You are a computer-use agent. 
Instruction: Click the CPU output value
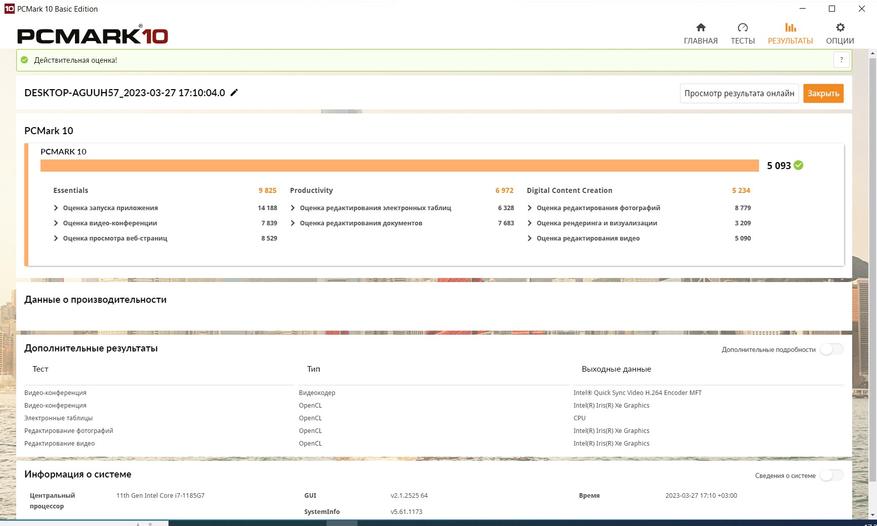tap(579, 418)
